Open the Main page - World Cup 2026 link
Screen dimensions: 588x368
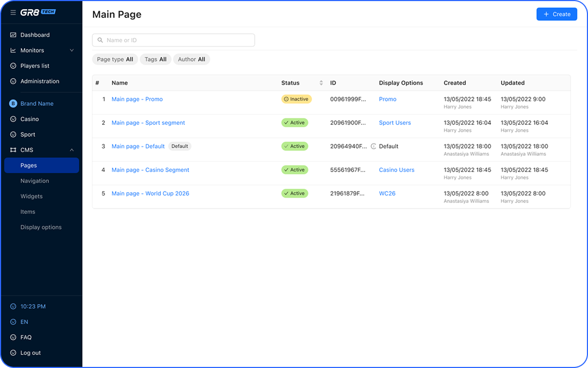(x=150, y=194)
